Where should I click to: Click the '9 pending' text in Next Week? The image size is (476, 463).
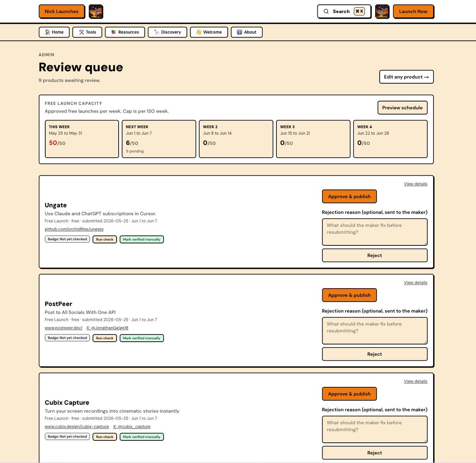click(135, 151)
